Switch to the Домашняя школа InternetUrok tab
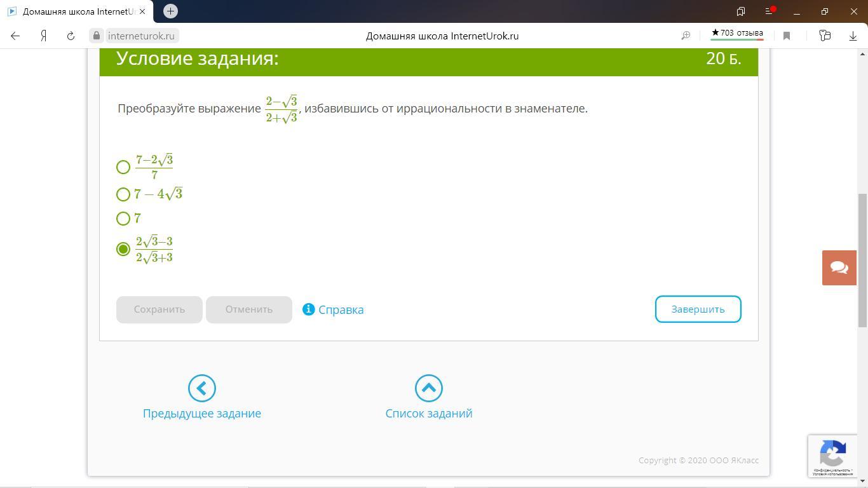This screenshot has height=488, width=868. (x=78, y=11)
